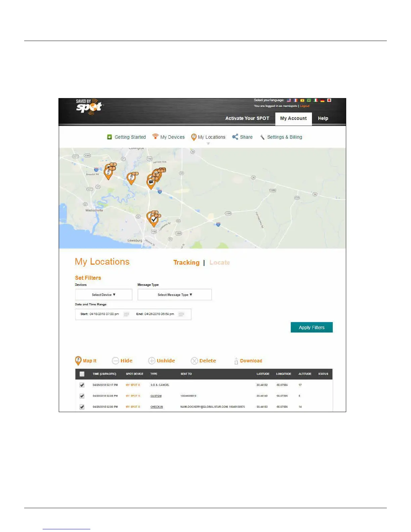Image resolution: width=411 pixels, height=532 pixels.
Task: Click the Delete X circle icon
Action: click(194, 361)
